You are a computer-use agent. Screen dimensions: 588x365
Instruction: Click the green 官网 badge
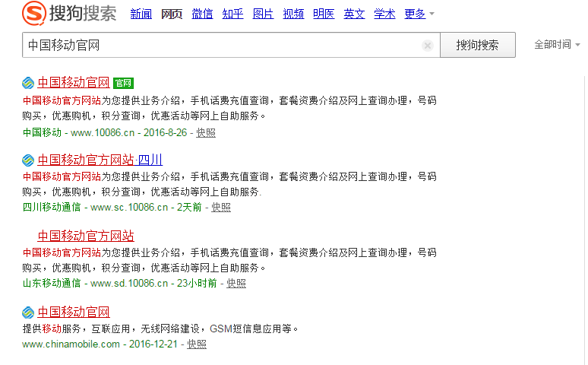pos(123,83)
